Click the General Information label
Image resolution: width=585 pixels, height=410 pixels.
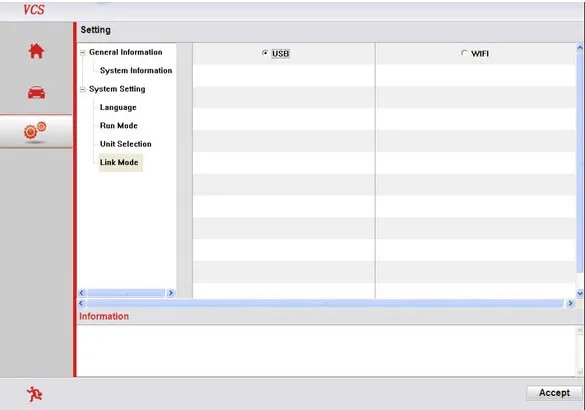(126, 52)
